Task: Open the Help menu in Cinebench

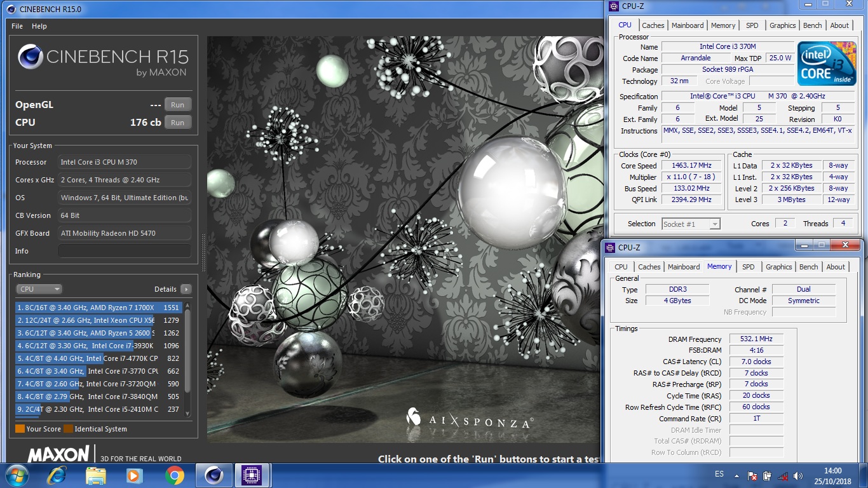Action: coord(39,26)
